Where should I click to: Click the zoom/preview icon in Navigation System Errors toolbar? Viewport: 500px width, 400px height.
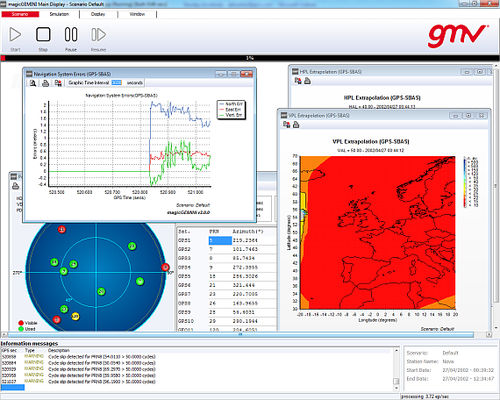click(x=33, y=83)
